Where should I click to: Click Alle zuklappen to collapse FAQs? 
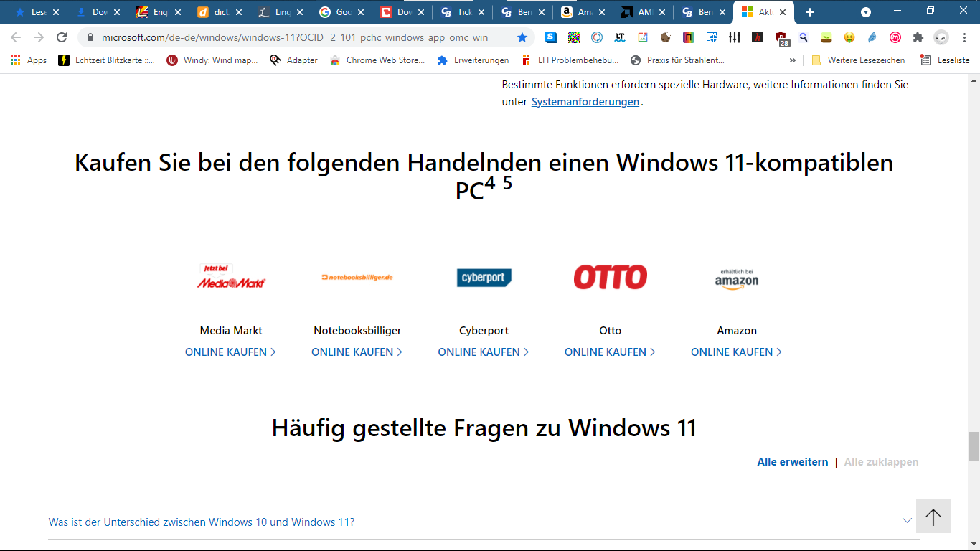(x=881, y=462)
